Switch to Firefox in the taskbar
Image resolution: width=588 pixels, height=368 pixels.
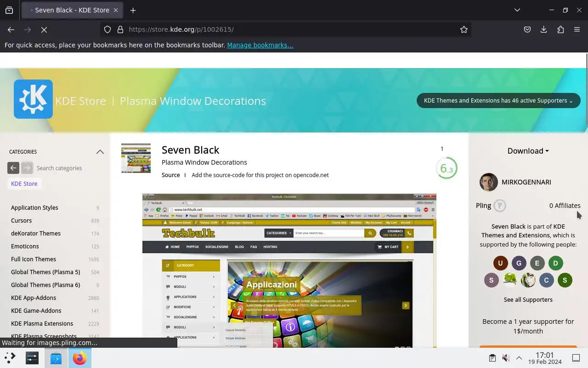point(80,358)
